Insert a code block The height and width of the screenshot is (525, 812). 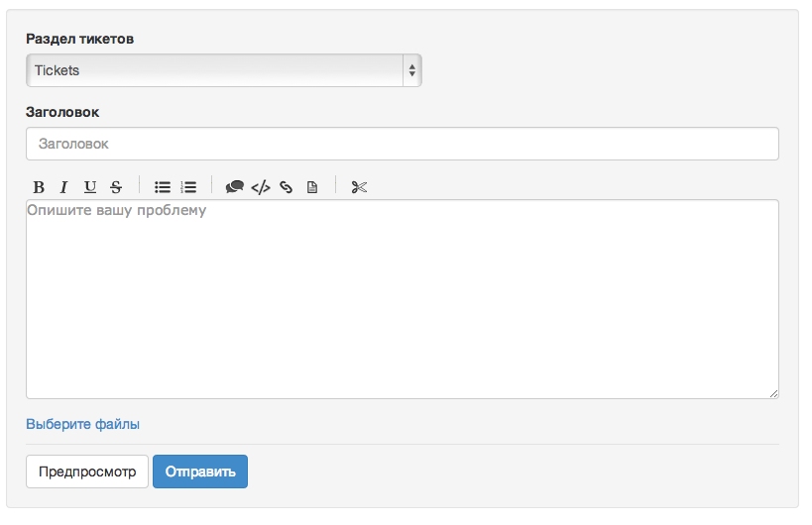pyautogui.click(x=261, y=186)
